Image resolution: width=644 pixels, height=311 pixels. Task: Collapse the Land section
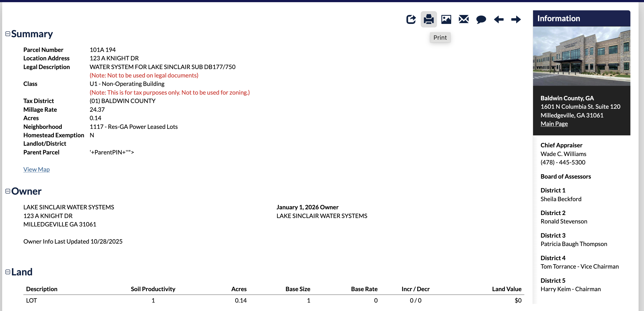[x=8, y=272]
